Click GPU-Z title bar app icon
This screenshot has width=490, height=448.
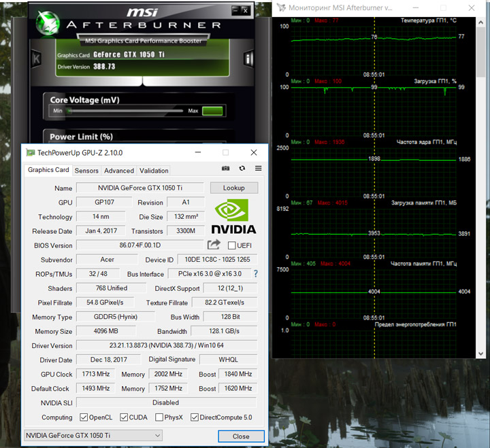(x=31, y=153)
